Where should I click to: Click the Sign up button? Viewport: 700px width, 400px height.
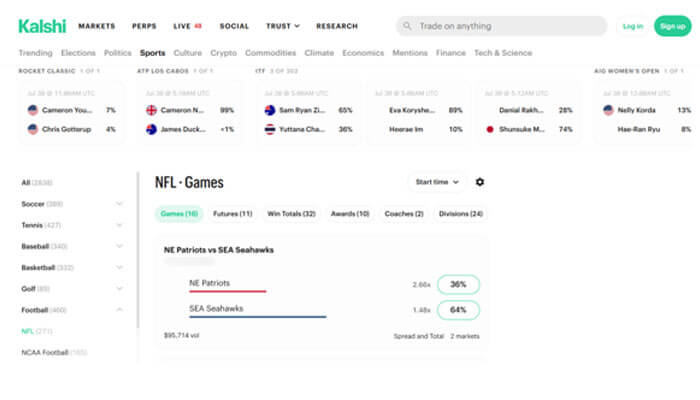pos(673,26)
